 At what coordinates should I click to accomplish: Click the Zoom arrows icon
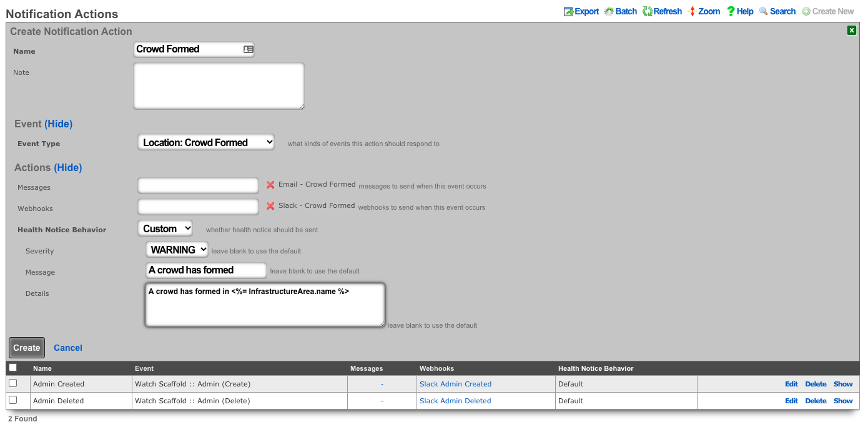[x=693, y=11]
